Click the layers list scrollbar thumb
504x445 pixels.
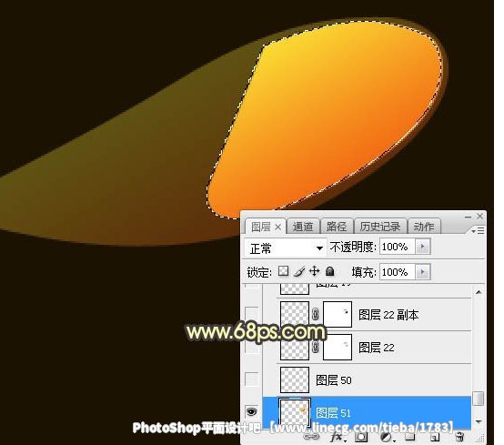[x=479, y=399]
